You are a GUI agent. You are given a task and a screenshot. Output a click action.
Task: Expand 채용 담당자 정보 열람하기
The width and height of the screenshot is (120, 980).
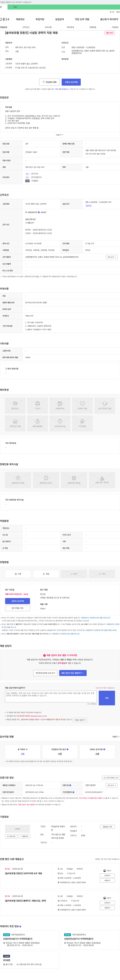coord(73,673)
